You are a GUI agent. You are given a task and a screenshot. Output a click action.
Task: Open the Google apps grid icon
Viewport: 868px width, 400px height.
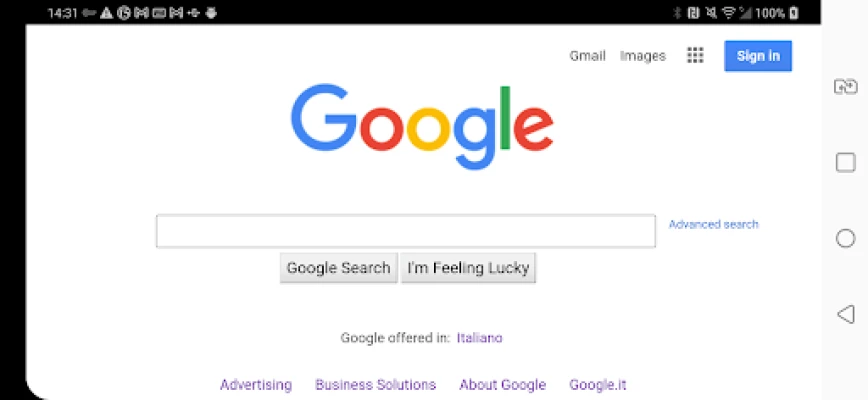(x=695, y=55)
